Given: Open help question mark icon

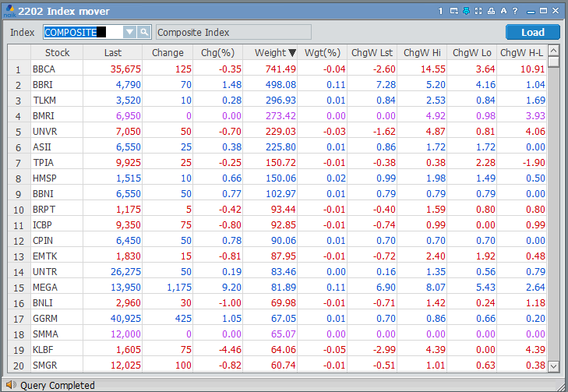Looking at the screenshot, I should coord(516,12).
